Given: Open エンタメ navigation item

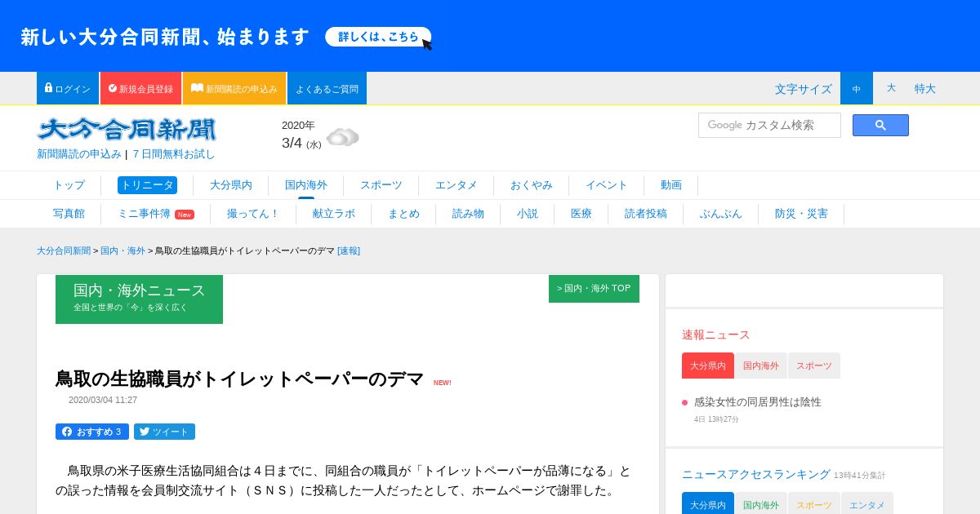Looking at the screenshot, I should [457, 185].
